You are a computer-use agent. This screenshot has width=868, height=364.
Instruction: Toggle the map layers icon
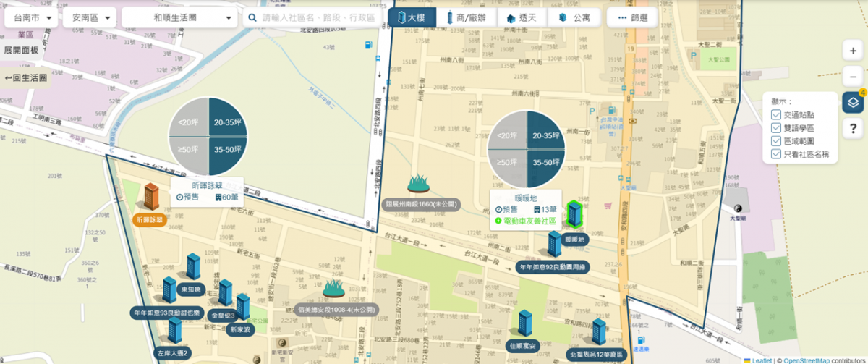pos(854,102)
